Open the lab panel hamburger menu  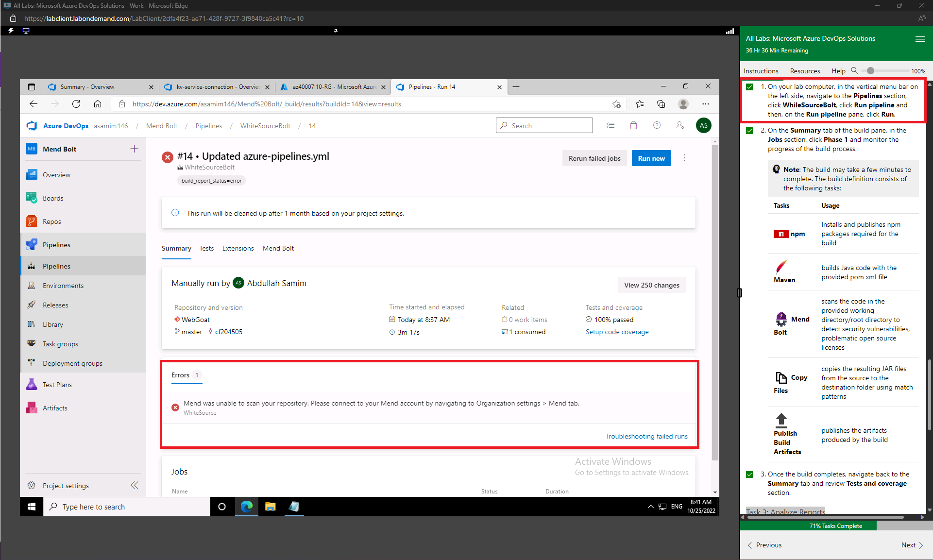pyautogui.click(x=920, y=39)
